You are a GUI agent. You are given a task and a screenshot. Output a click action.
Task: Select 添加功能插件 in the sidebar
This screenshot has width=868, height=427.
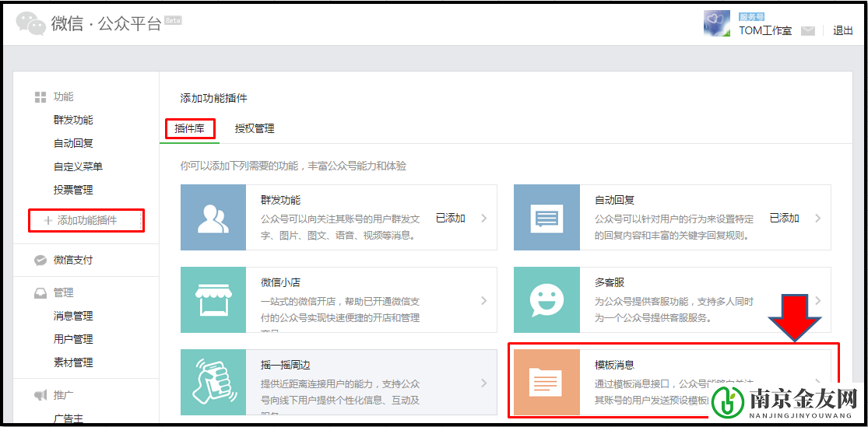tap(86, 220)
